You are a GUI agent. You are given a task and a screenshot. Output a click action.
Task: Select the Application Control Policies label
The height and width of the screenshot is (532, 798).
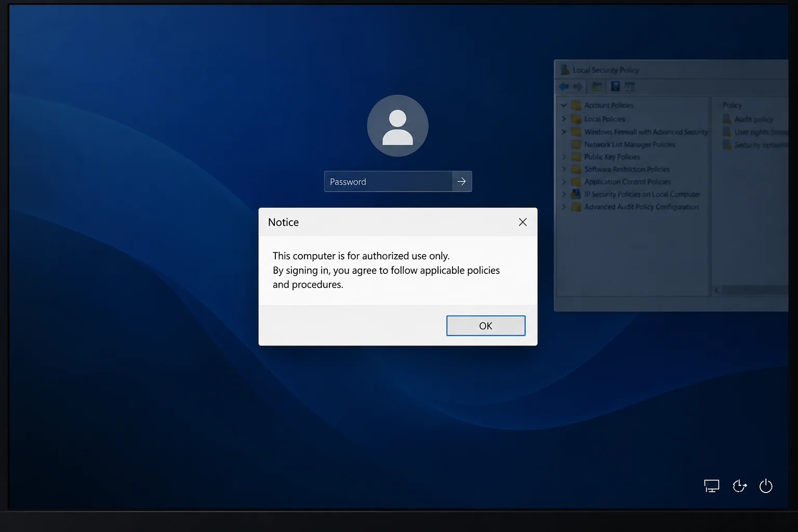coord(627,182)
